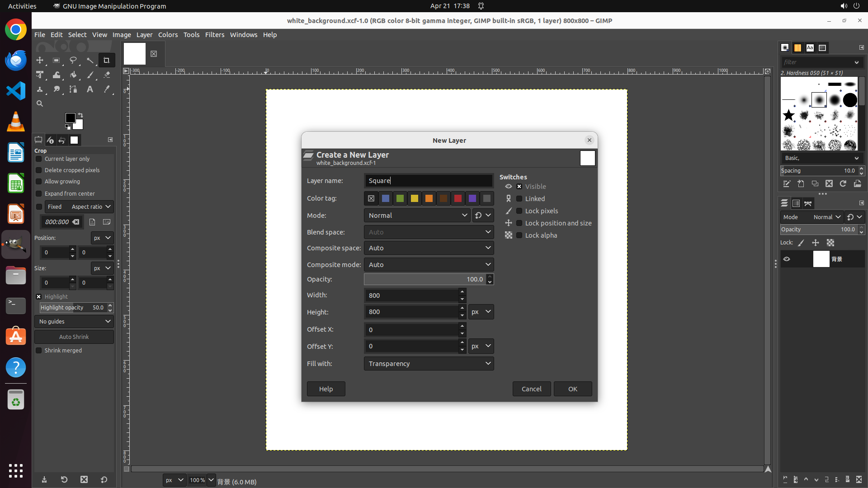Click the duplicate brush icon
868x488 pixels.
815,184
